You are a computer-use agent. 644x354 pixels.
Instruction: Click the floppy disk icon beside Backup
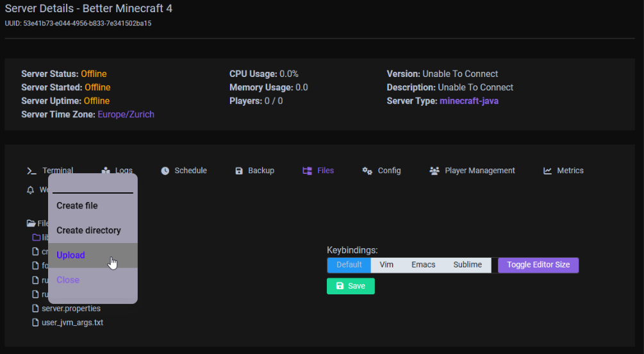239,171
